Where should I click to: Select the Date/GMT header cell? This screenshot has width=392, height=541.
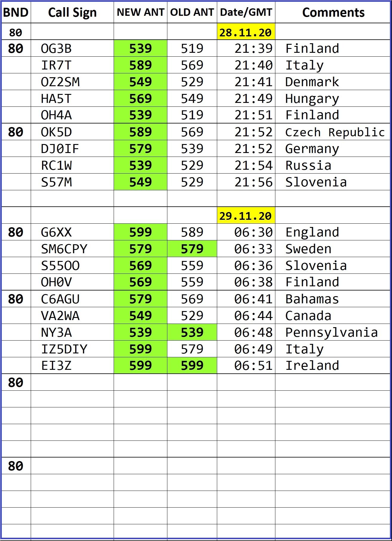click(x=246, y=13)
